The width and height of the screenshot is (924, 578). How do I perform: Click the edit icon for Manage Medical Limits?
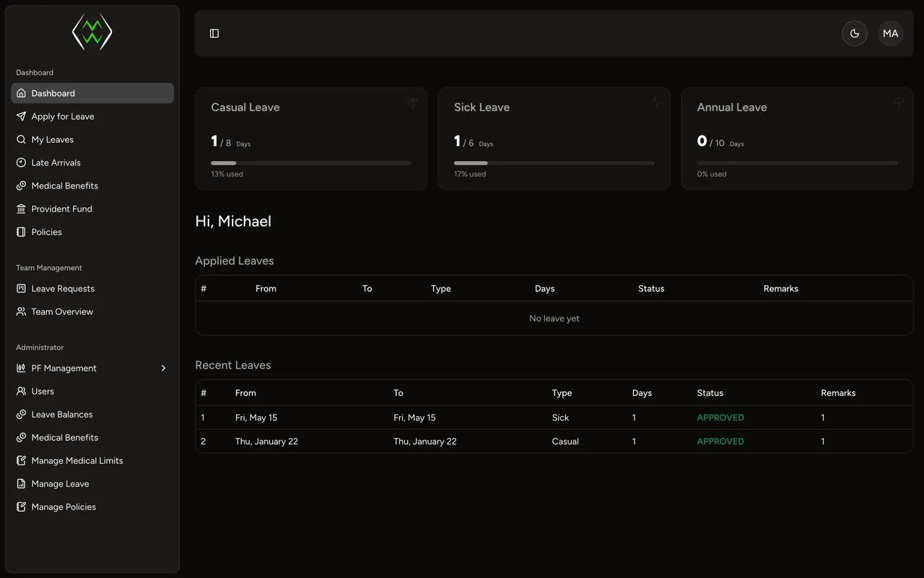(x=22, y=460)
